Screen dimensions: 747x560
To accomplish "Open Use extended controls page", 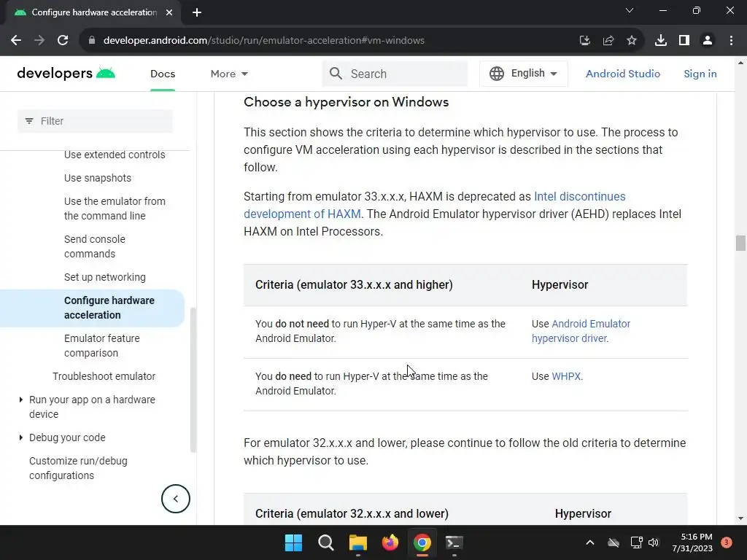I will pos(115,155).
